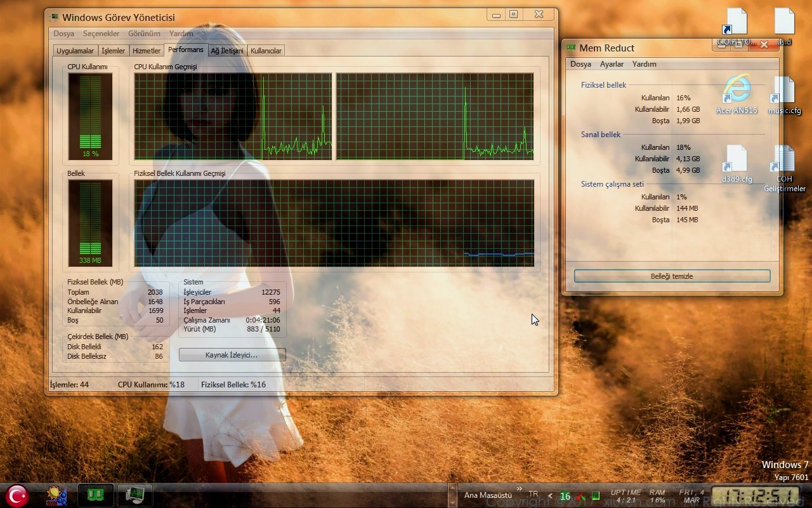The height and width of the screenshot is (508, 812).
Task: Click the CPU Kullanımı gauge showing 18 %
Action: (x=90, y=116)
